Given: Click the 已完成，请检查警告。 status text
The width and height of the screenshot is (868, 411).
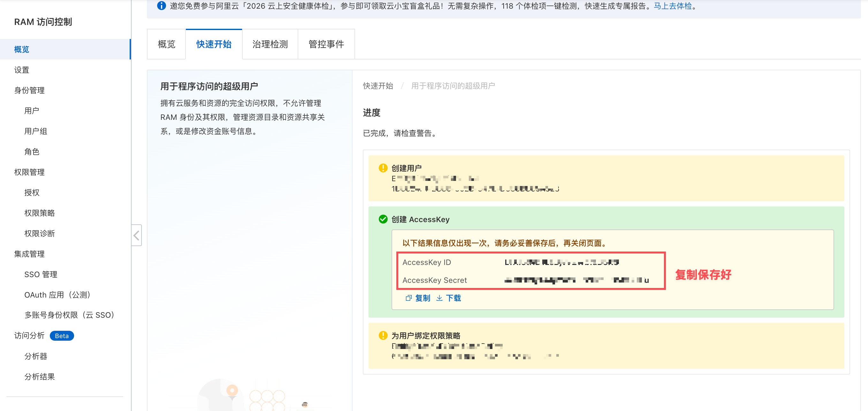Looking at the screenshot, I should pos(400,133).
